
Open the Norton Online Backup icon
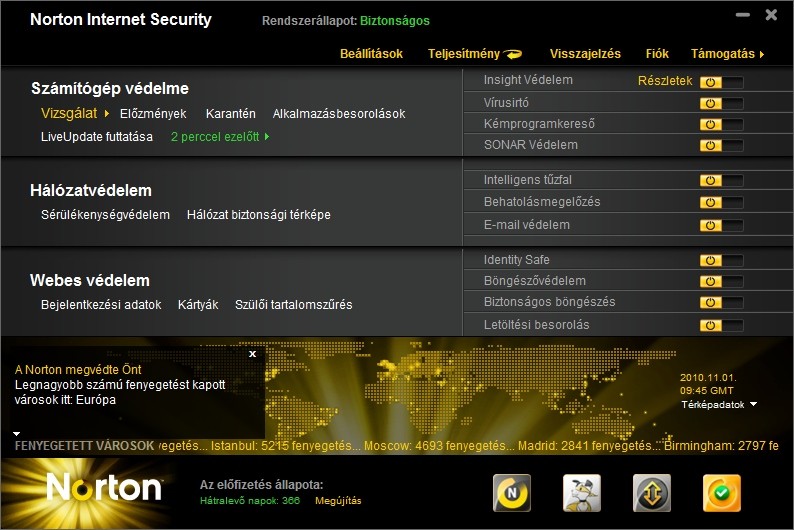[512, 493]
